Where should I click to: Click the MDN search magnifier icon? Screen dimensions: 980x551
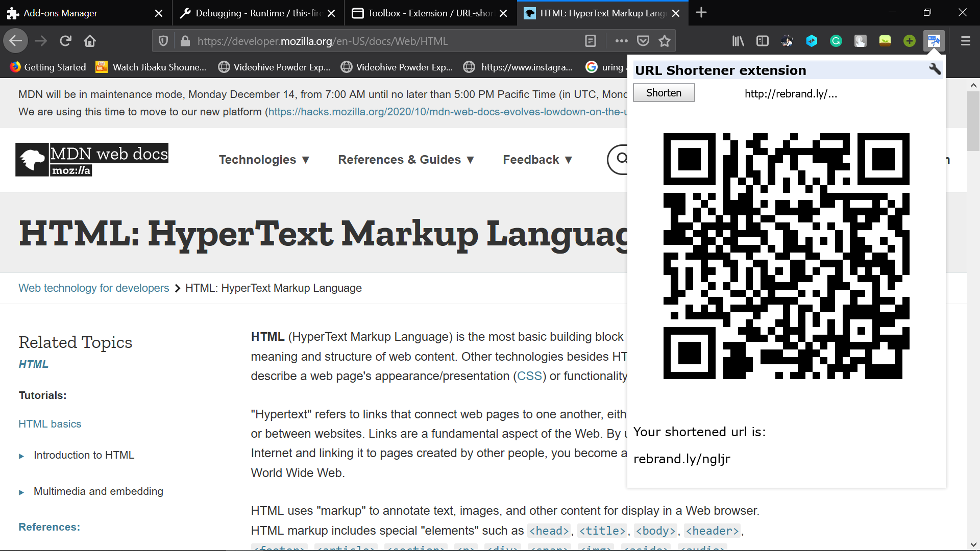coord(621,159)
